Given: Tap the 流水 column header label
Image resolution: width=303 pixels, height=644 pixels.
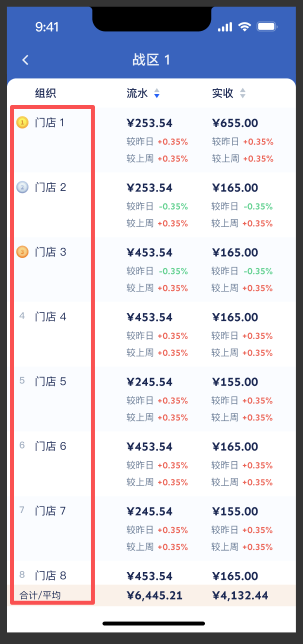Looking at the screenshot, I should [x=137, y=93].
